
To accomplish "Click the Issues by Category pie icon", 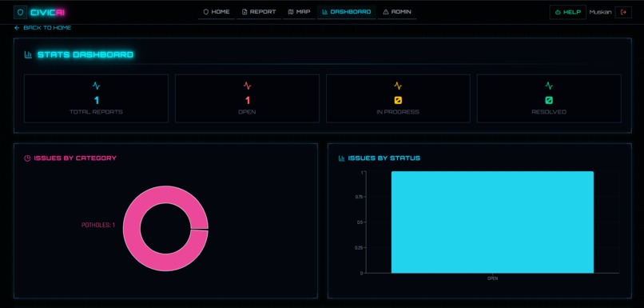I will 27,158.
